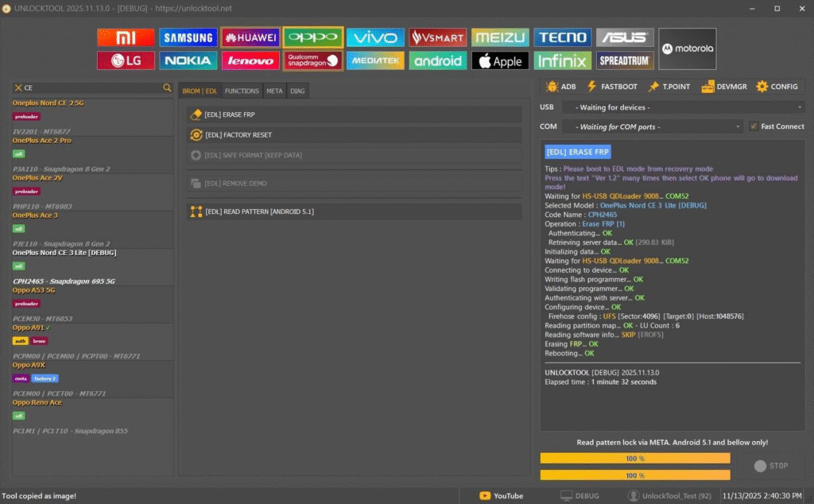The image size is (814, 504).
Task: Expand the USB devices dropdown
Action: coord(683,107)
